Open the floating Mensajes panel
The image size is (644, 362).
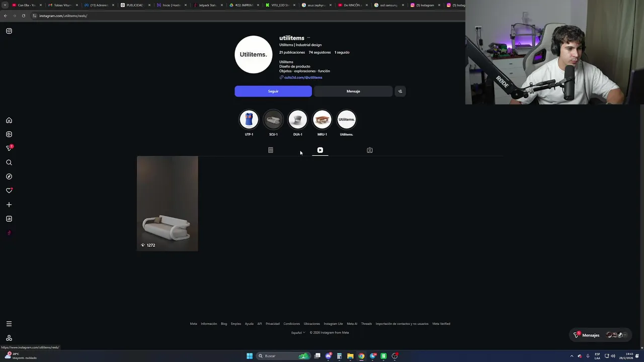(x=601, y=335)
